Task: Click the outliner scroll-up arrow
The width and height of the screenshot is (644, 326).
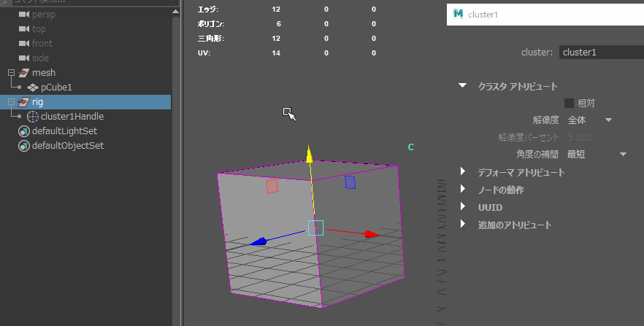Action: (x=175, y=12)
